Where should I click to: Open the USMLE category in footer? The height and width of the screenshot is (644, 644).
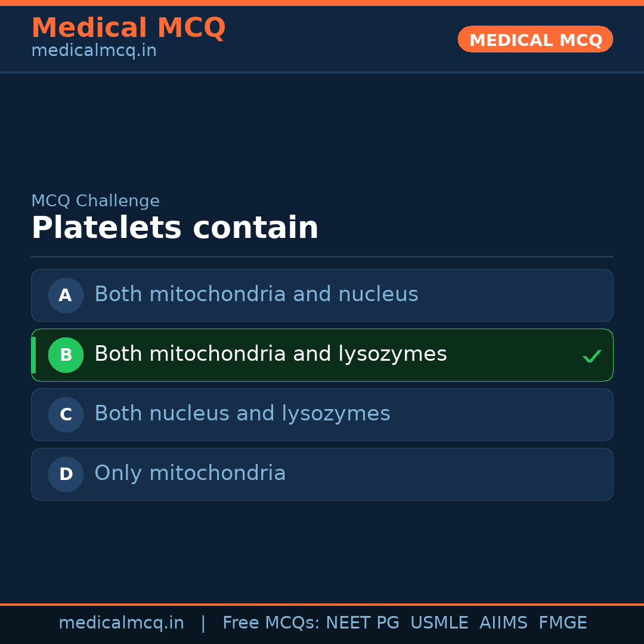[x=439, y=623]
